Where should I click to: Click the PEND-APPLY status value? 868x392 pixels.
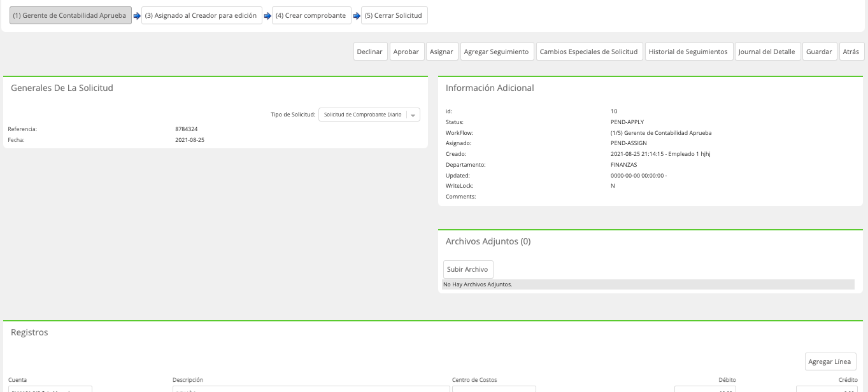[x=627, y=122]
